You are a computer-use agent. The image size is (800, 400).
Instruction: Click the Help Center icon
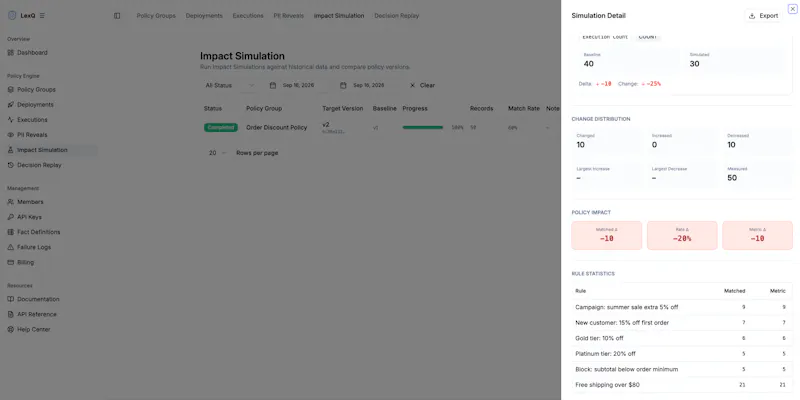(x=11, y=330)
